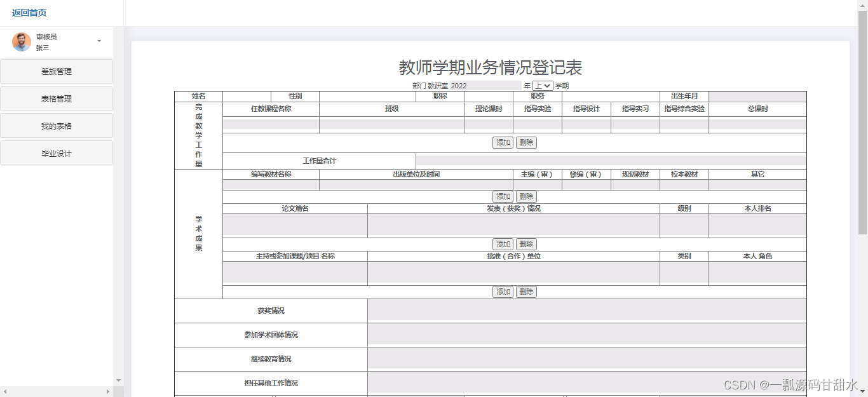The height and width of the screenshot is (397, 868).
Task: Click 删除 below the 论文篇名 row
Action: click(x=526, y=244)
